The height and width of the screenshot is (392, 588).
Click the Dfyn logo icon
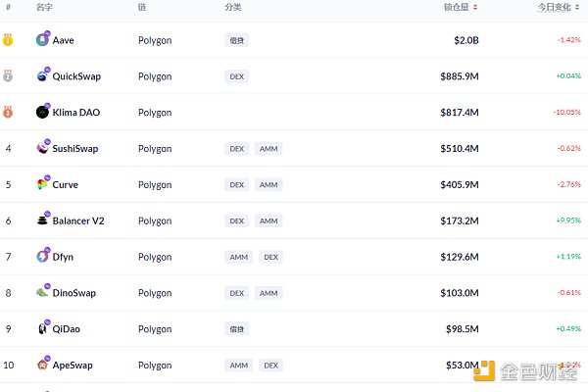click(x=42, y=257)
